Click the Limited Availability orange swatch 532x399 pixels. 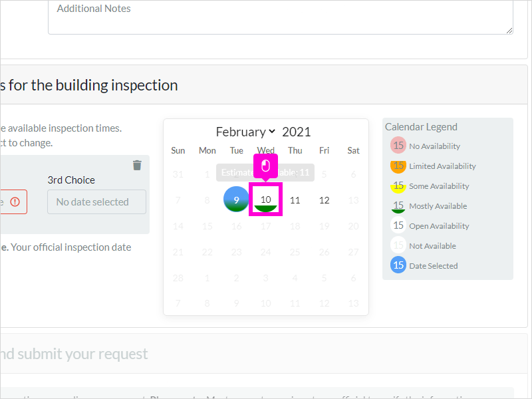coord(398,166)
